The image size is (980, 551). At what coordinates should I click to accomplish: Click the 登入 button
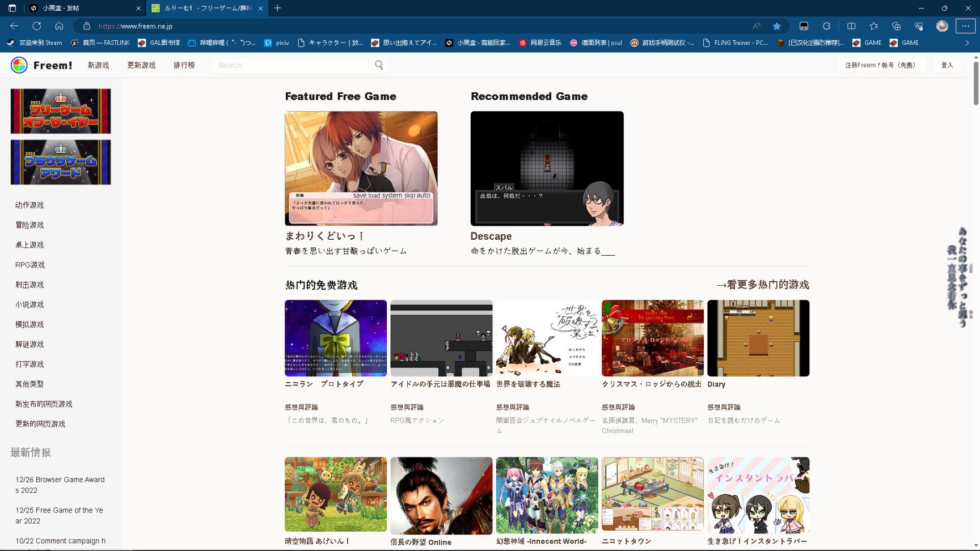coord(947,65)
